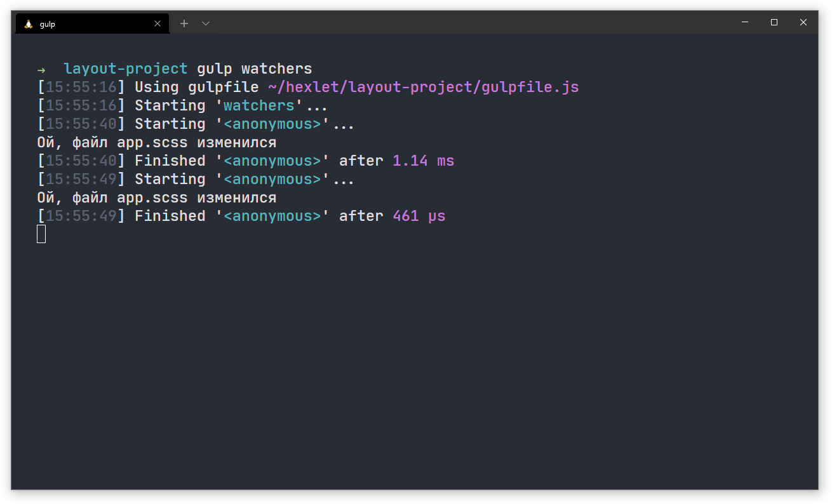This screenshot has width=832, height=504.
Task: Open a new terminal tab
Action: 184,23
